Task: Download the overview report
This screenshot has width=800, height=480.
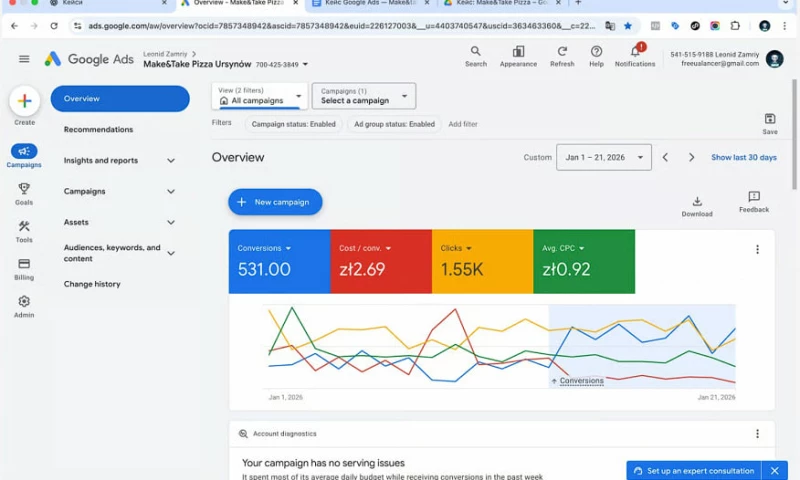Action: pyautogui.click(x=697, y=202)
